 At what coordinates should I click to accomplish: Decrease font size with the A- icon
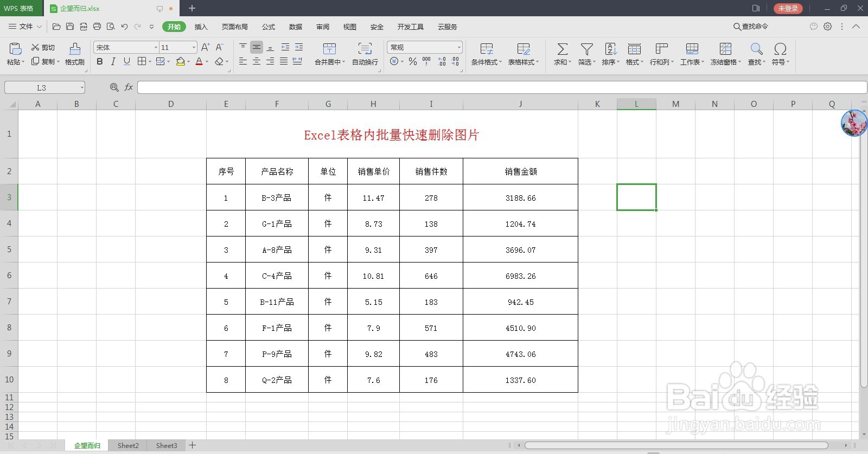pyautogui.click(x=219, y=47)
